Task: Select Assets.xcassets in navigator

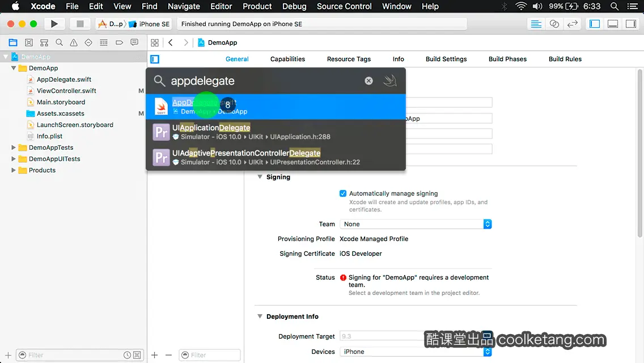Action: [x=60, y=113]
